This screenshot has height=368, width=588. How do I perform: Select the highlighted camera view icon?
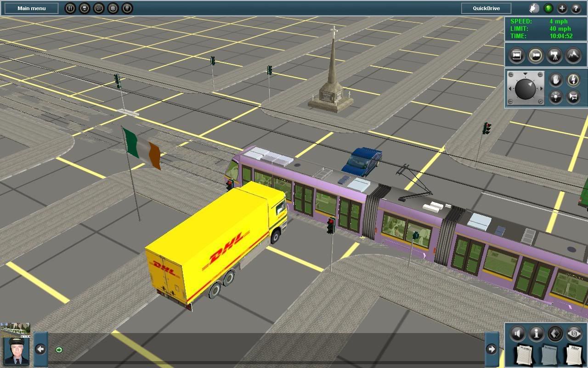(536, 56)
